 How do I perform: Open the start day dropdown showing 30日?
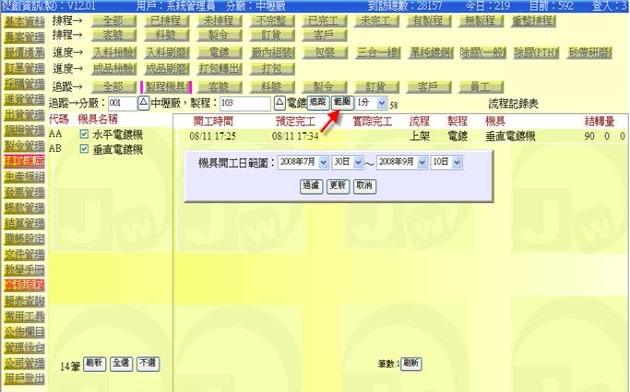click(358, 162)
